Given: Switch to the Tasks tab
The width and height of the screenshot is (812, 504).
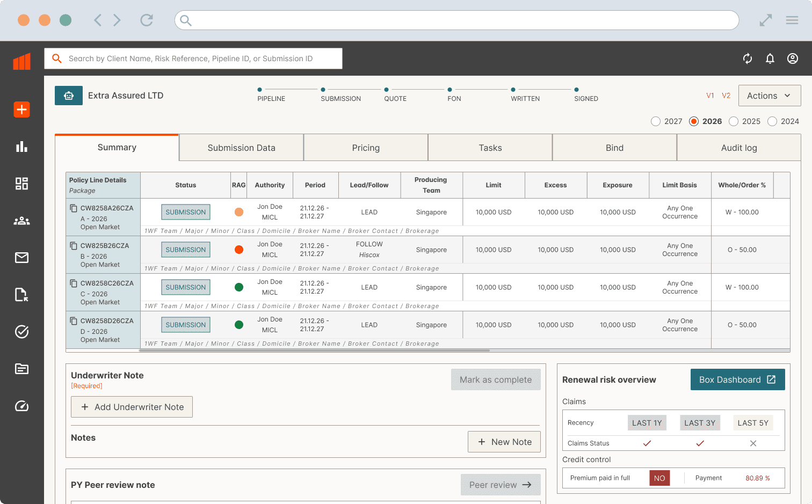Looking at the screenshot, I should tap(490, 148).
